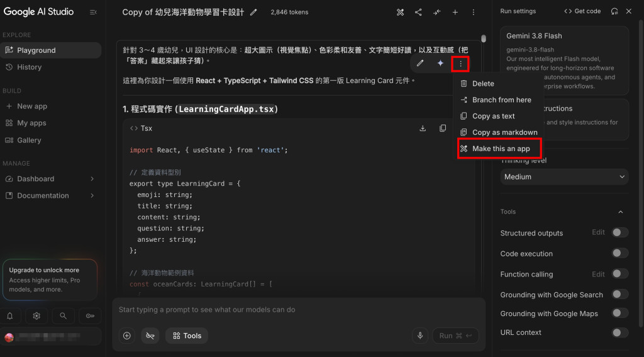Click the temporary chat toggle icon near Tools

click(150, 336)
